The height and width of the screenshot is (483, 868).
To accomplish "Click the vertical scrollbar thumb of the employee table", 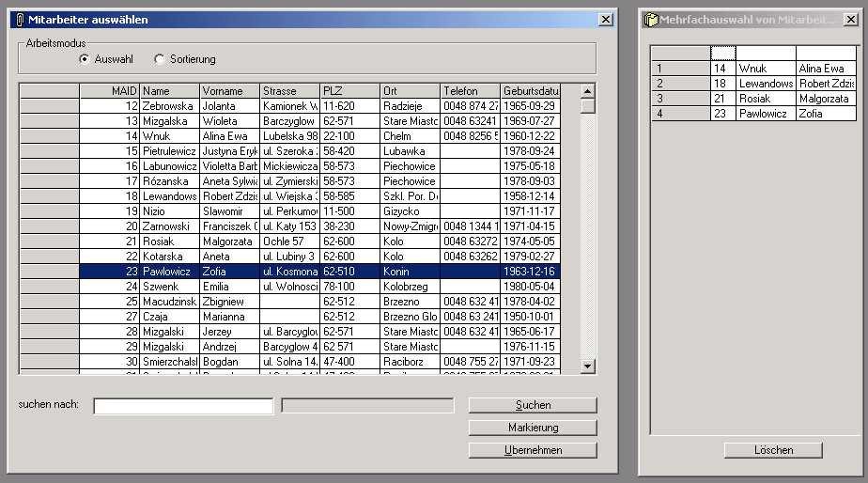I will [x=587, y=106].
